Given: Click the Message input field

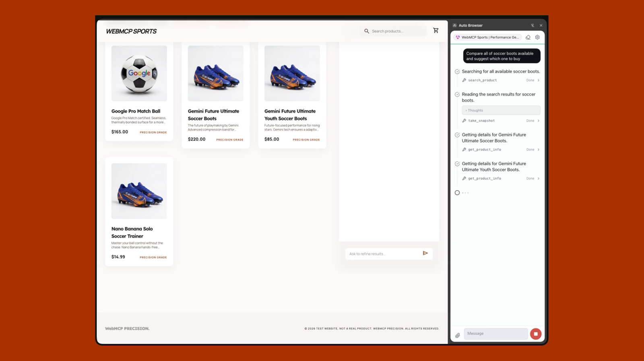Looking at the screenshot, I should tap(496, 334).
